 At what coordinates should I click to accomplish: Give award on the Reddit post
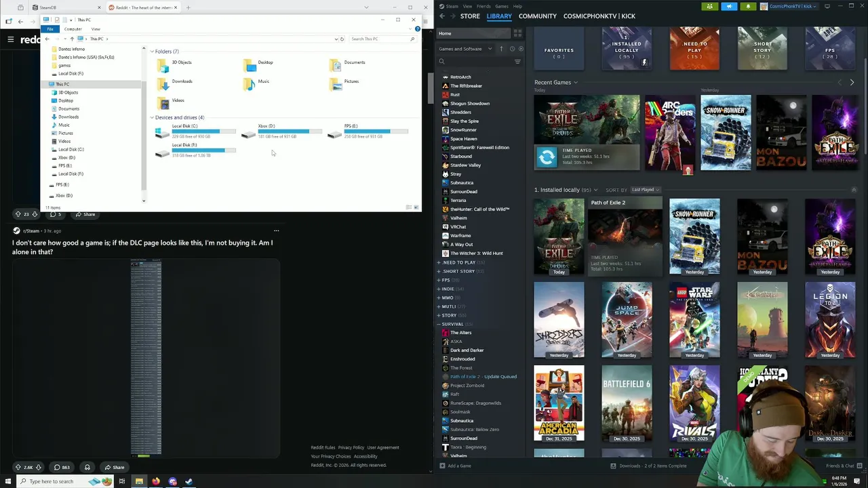87,467
